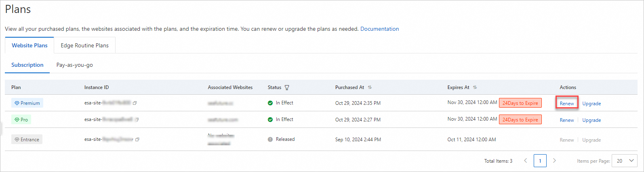
Task: Renew the Premium plan
Action: click(567, 104)
